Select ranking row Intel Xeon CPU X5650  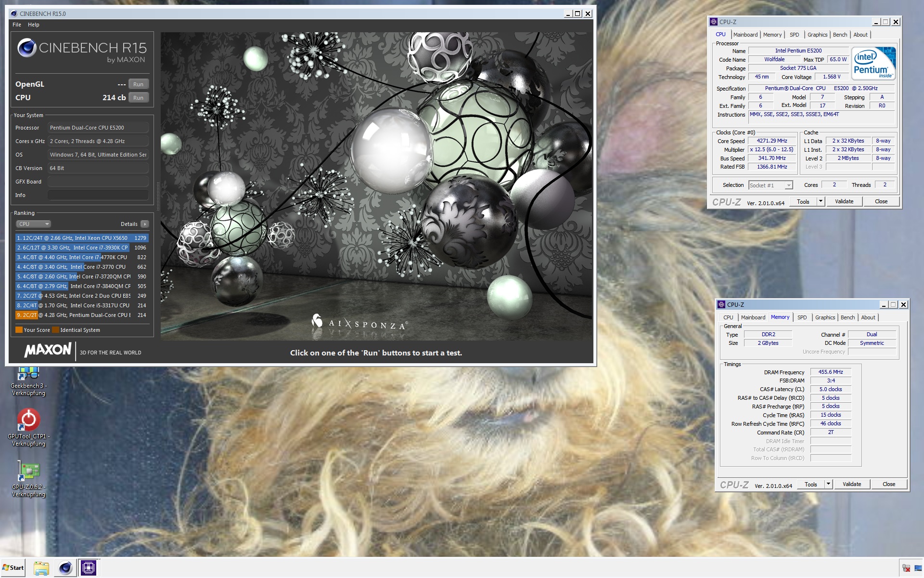(x=82, y=238)
